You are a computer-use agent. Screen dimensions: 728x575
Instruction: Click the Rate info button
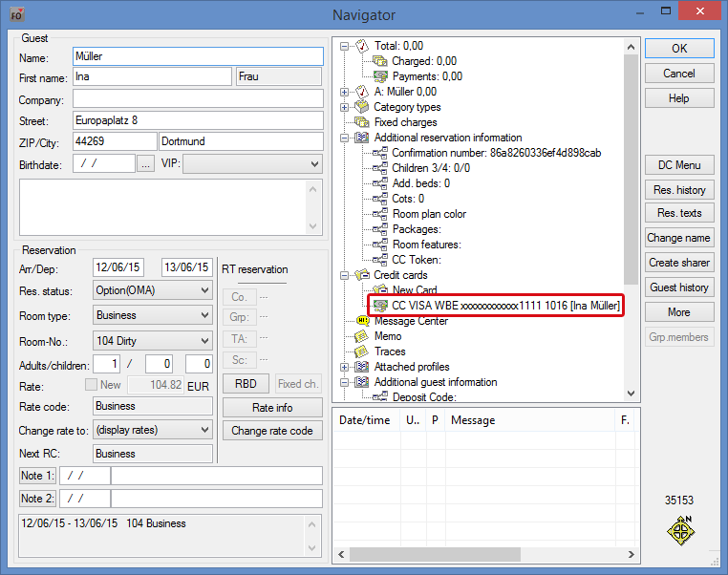(271, 408)
